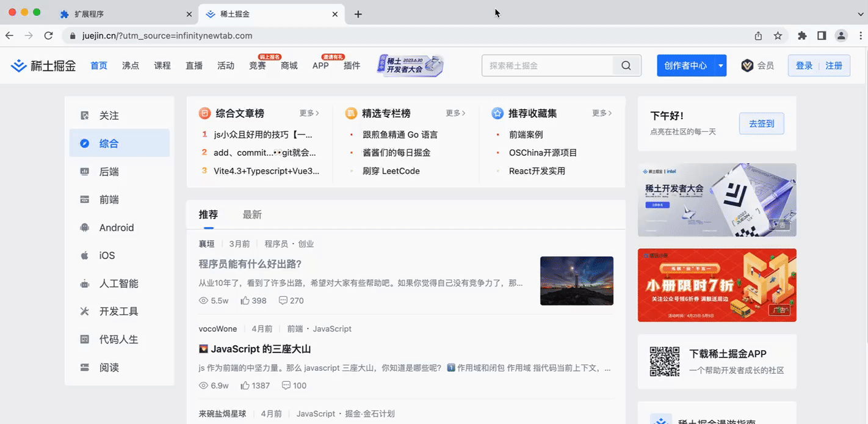The image size is (868, 424).
Task: Scan the 下载稀土掘金APP QR code
Action: 665,362
